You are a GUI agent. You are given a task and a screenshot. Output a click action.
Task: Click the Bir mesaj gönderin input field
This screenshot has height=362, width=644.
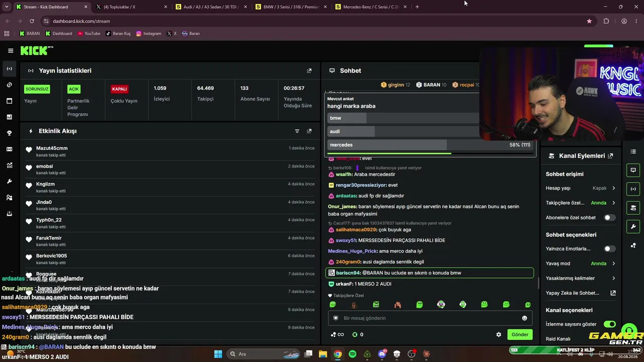[x=430, y=318]
